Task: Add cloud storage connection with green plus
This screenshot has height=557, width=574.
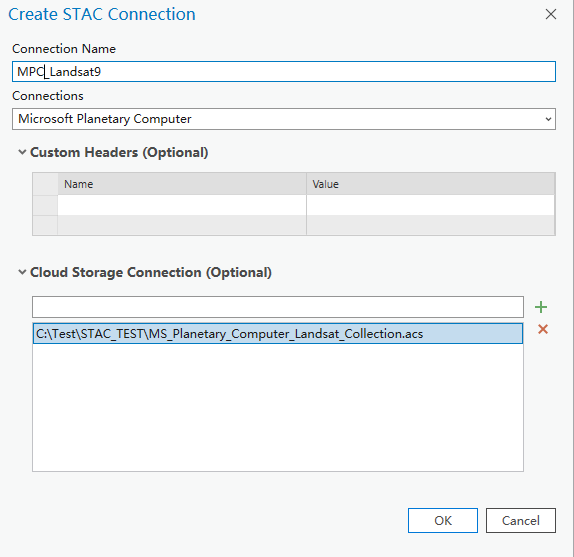Action: (541, 307)
